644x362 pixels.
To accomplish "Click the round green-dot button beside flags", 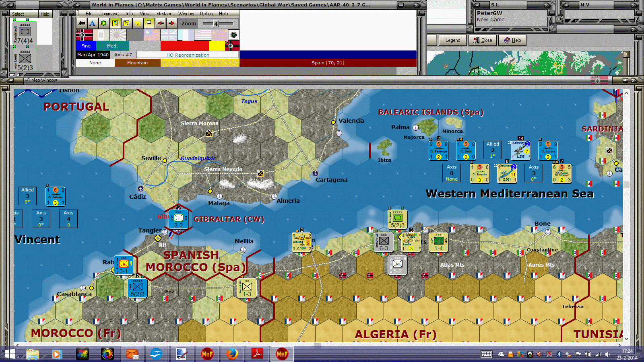I will (233, 35).
